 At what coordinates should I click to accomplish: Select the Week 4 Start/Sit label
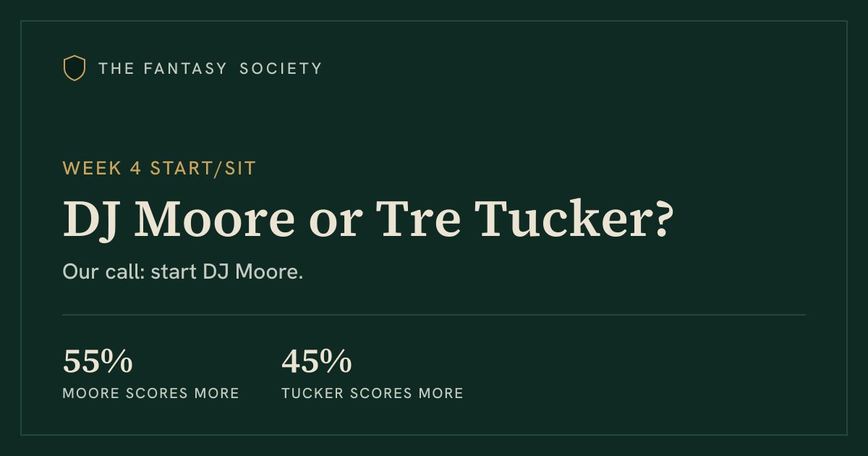(159, 169)
